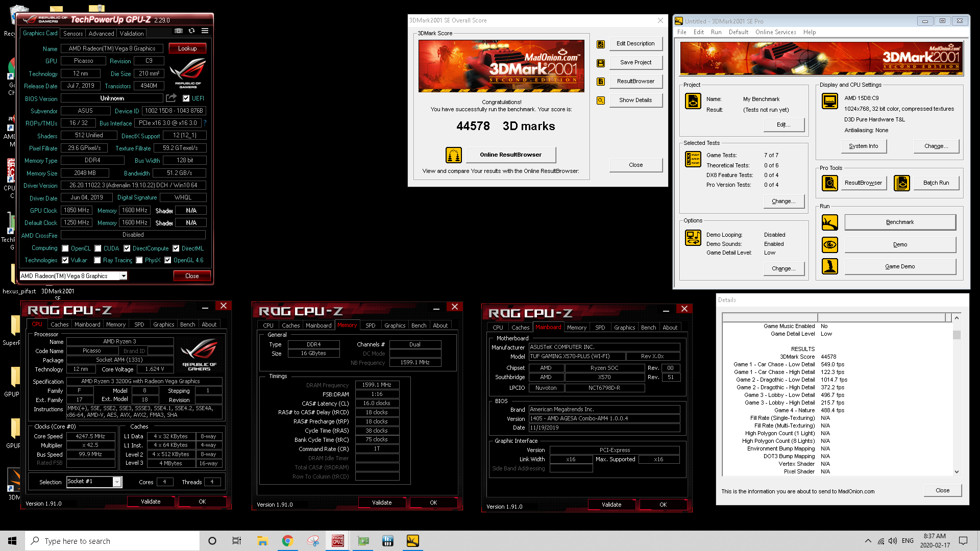Image resolution: width=980 pixels, height=551 pixels.
Task: Open the Task View taskbar button
Action: pyautogui.click(x=236, y=541)
